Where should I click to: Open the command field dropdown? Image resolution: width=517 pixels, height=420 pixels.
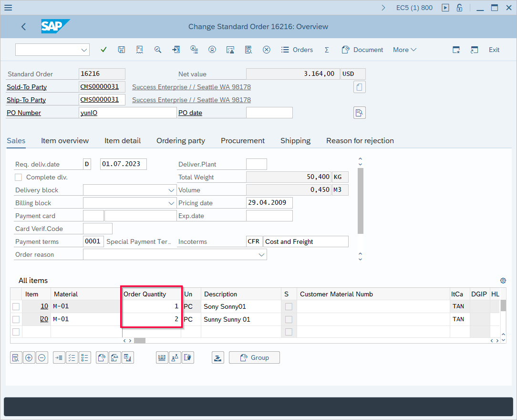[x=84, y=50]
